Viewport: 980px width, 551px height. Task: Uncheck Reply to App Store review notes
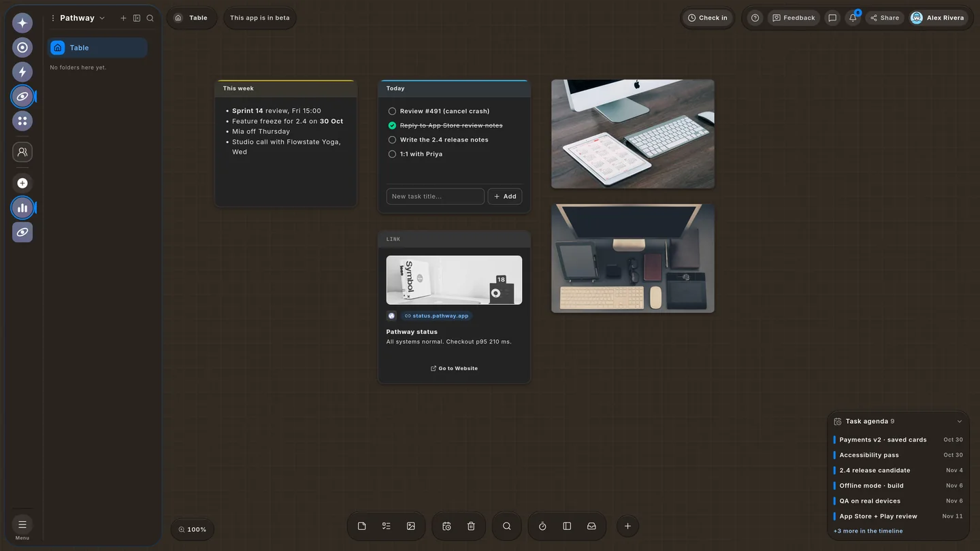pyautogui.click(x=392, y=126)
